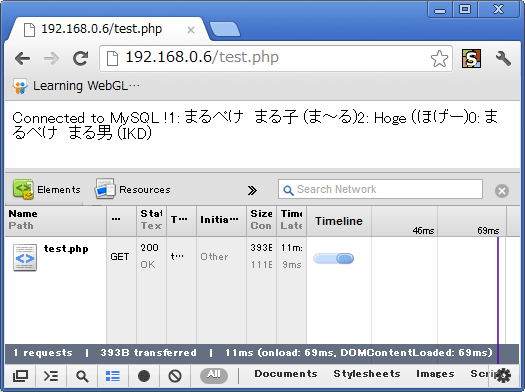Open the Learning WebGL bookmark

coord(76,86)
